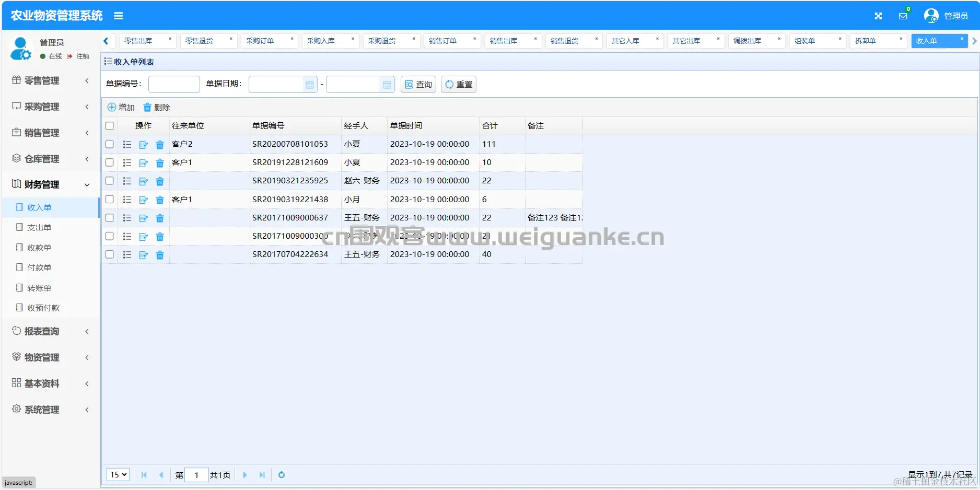The height and width of the screenshot is (490, 980).
Task: Check the row for SR20171009000637
Action: [110, 218]
